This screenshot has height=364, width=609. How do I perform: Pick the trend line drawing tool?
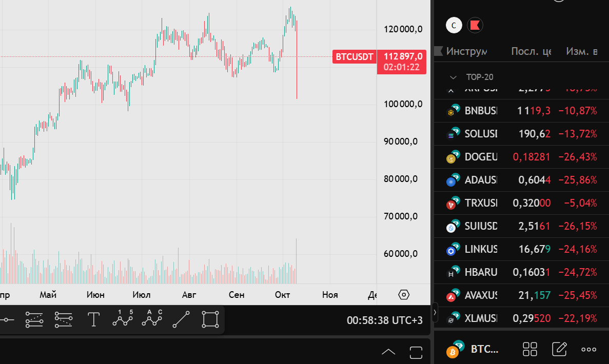click(x=181, y=319)
